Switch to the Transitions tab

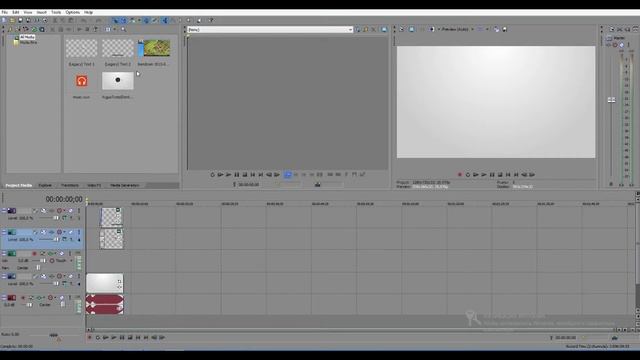coord(70,185)
